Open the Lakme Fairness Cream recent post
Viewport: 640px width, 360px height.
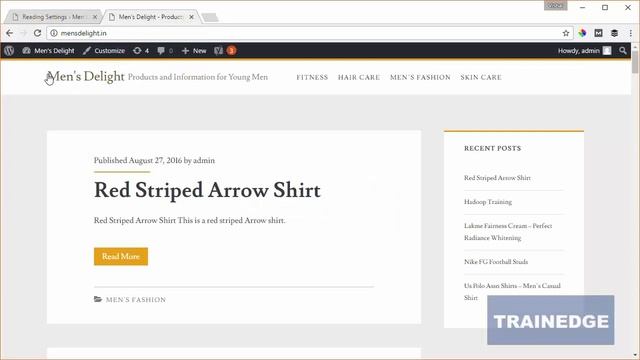coord(508,232)
